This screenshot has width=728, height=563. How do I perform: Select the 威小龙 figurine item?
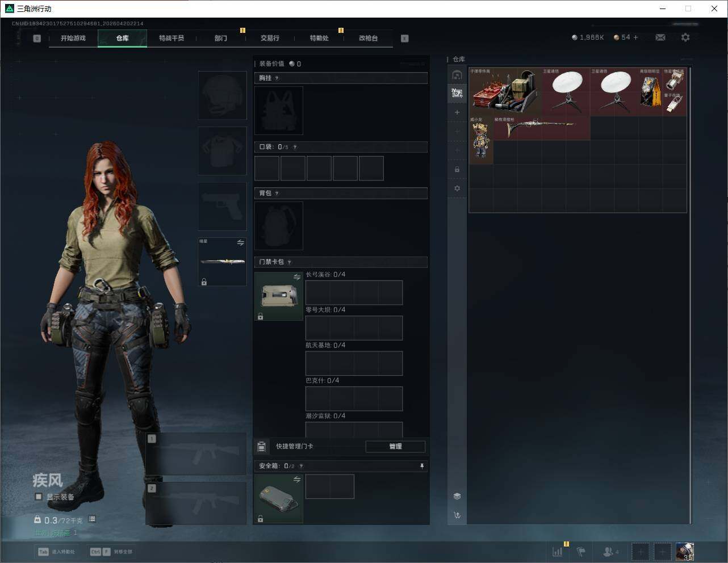click(482, 140)
